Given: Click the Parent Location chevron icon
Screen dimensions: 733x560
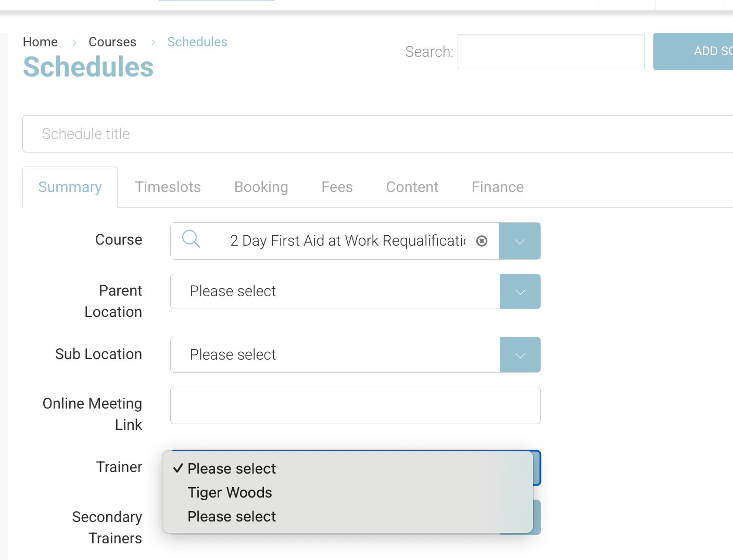Looking at the screenshot, I should pos(520,291).
